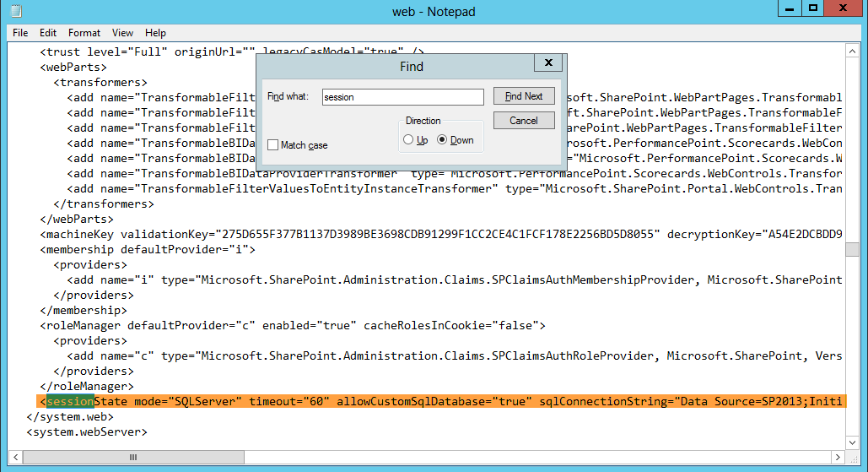Click the 'web - Notepad' window title

click(434, 12)
